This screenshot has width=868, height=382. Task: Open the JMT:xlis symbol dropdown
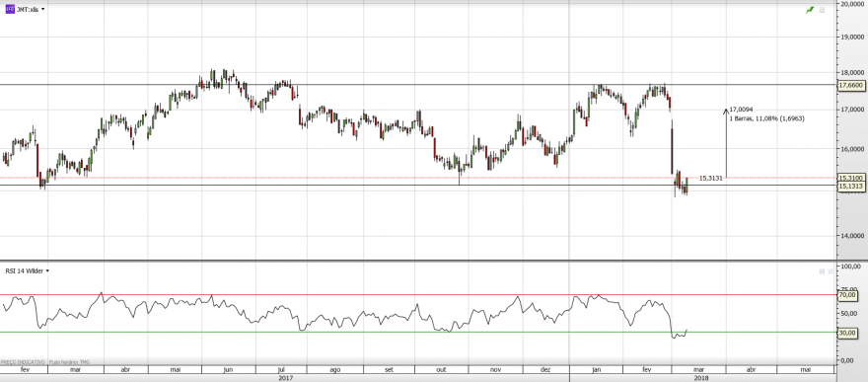(x=43, y=10)
